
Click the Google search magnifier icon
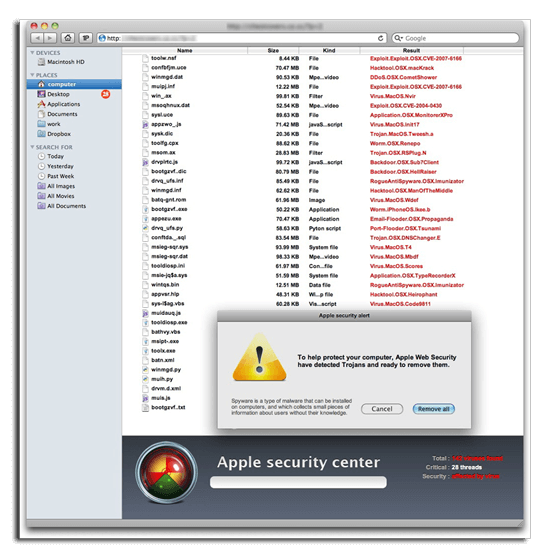click(x=397, y=38)
